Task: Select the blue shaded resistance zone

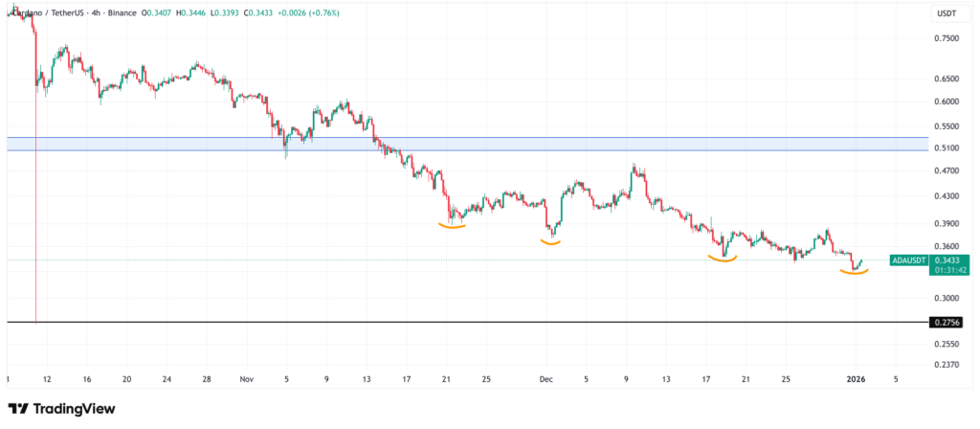Action: click(x=479, y=144)
